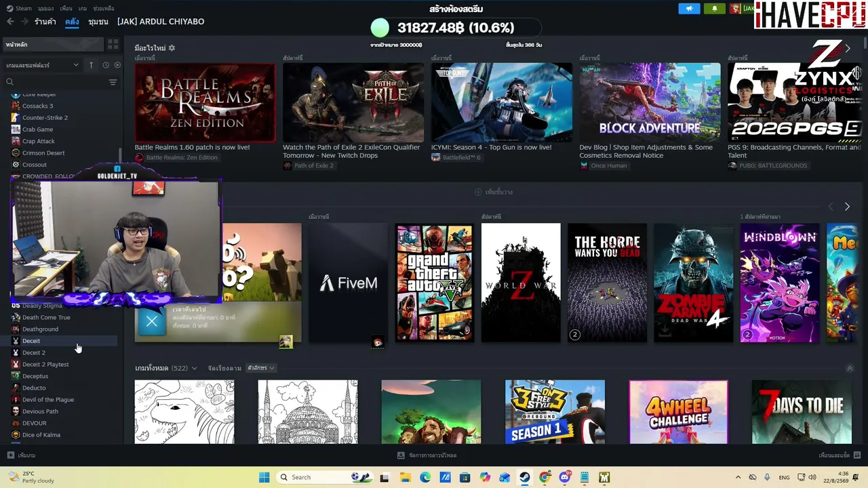Open File Explorer from the taskbar
This screenshot has height=488, width=868.
click(406, 477)
